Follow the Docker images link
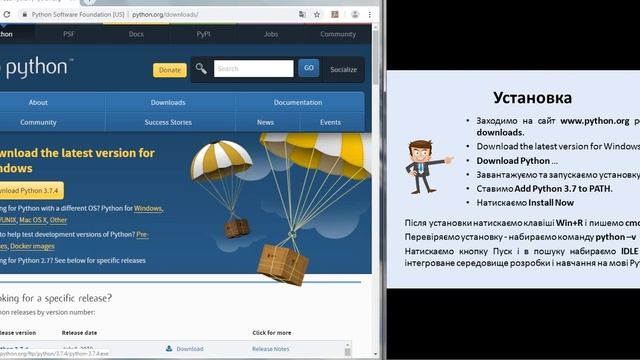640x360 pixels. (x=32, y=246)
